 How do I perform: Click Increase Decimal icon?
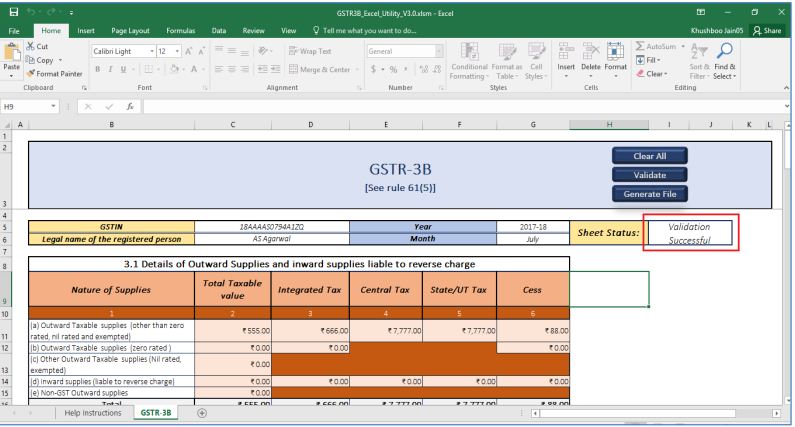click(424, 69)
